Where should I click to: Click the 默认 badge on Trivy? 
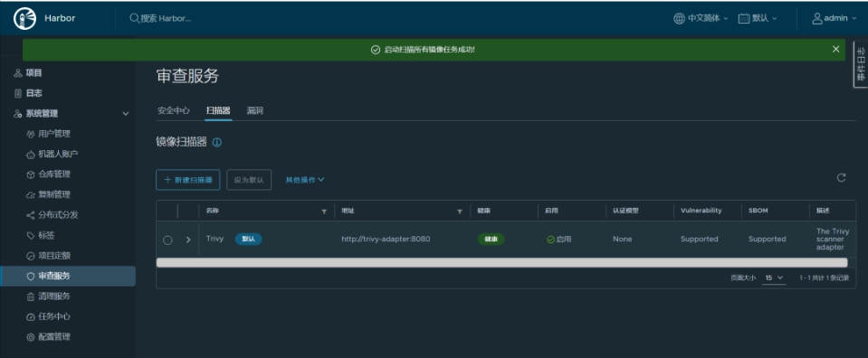249,239
